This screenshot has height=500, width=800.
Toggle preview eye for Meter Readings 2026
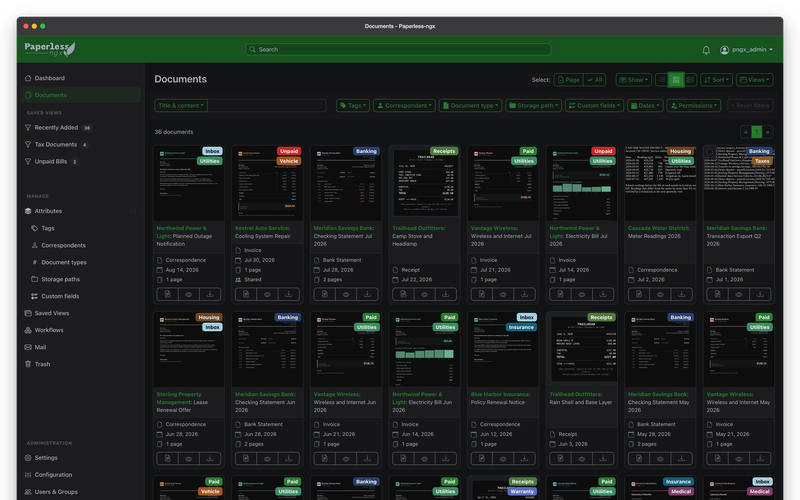660,294
